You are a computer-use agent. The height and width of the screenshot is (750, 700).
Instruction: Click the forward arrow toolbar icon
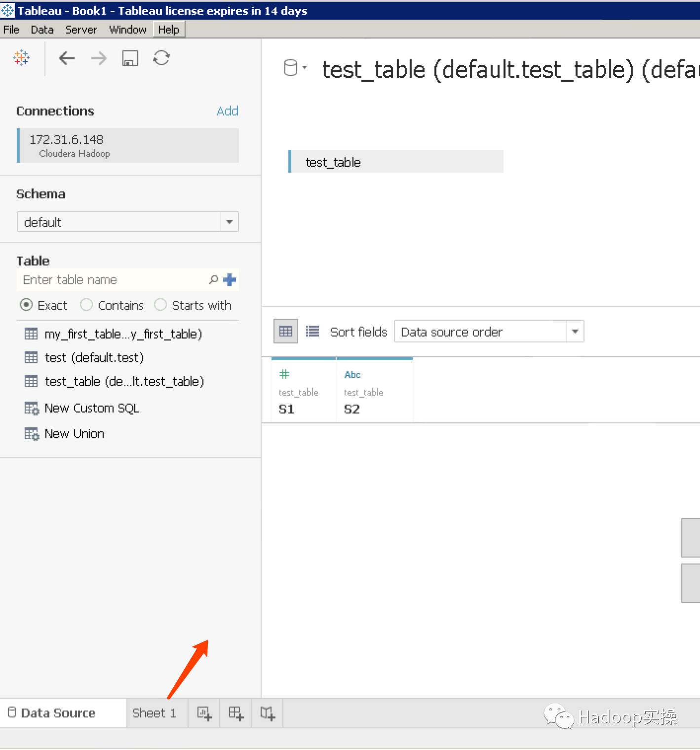point(99,58)
